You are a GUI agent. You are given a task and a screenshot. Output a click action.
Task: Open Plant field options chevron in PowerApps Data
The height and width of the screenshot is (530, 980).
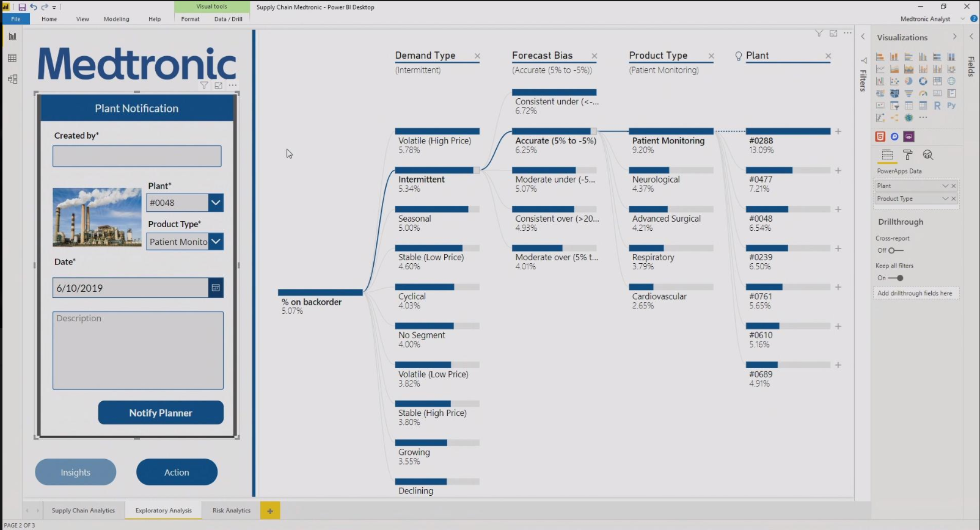point(945,186)
